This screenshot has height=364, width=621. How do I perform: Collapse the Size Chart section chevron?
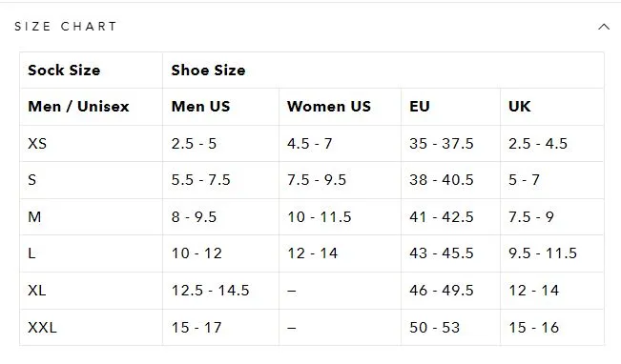(x=604, y=27)
